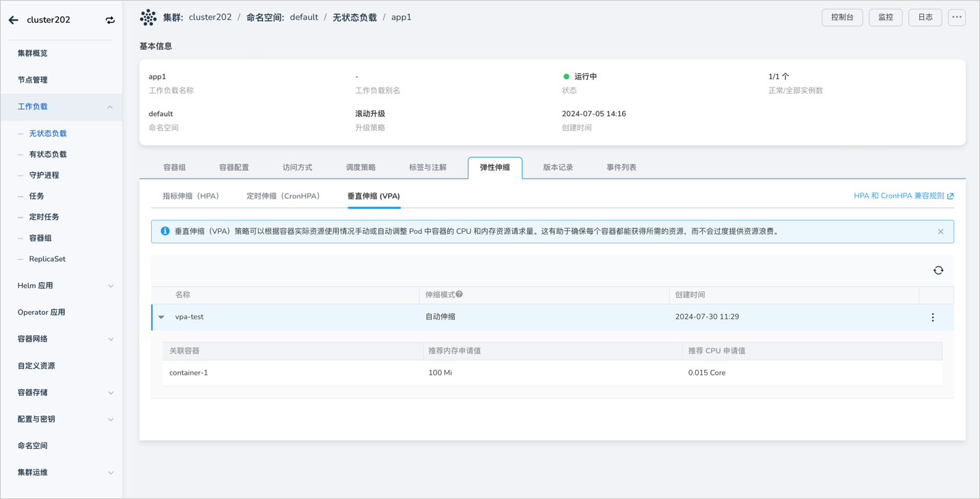Screen dimensions: 980x499
Task: Switch to the 容器组 tab
Action: [x=175, y=167]
